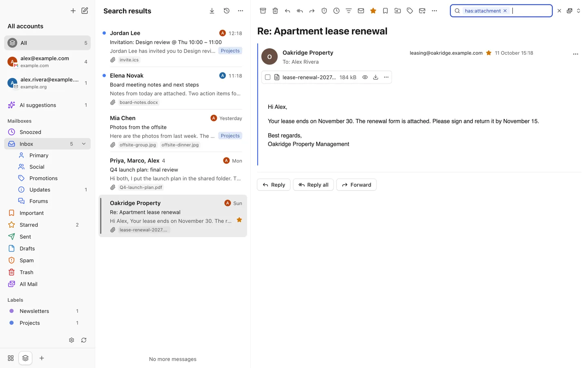Preview attachment with the eye icon
Viewport: 588px width, 368px height.
(x=365, y=77)
